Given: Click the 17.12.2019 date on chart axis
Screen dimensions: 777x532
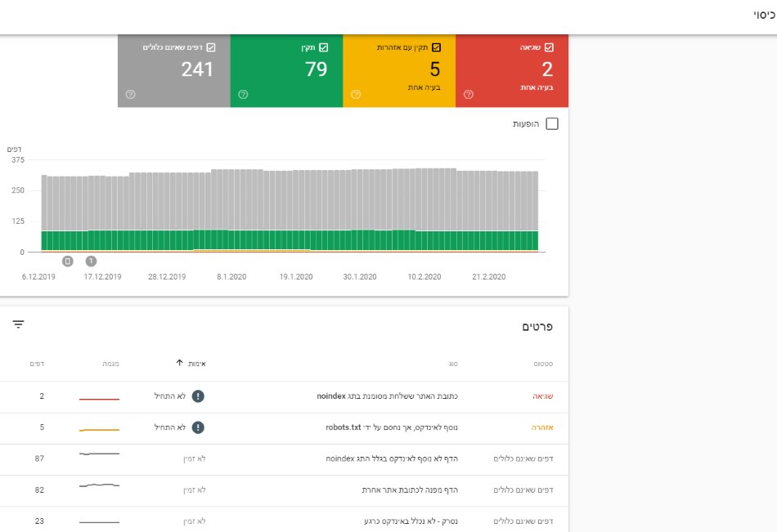Looking at the screenshot, I should pos(102,277).
